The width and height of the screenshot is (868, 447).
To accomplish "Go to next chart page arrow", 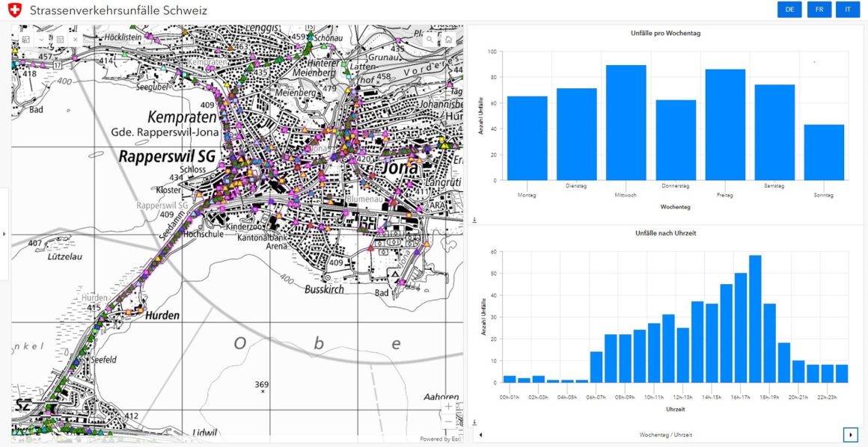I will [x=850, y=434].
